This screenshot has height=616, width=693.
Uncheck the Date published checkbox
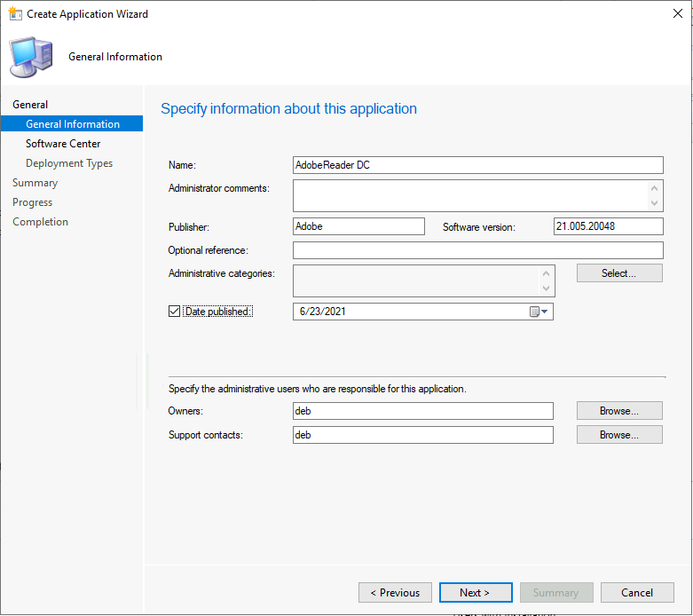(x=174, y=312)
